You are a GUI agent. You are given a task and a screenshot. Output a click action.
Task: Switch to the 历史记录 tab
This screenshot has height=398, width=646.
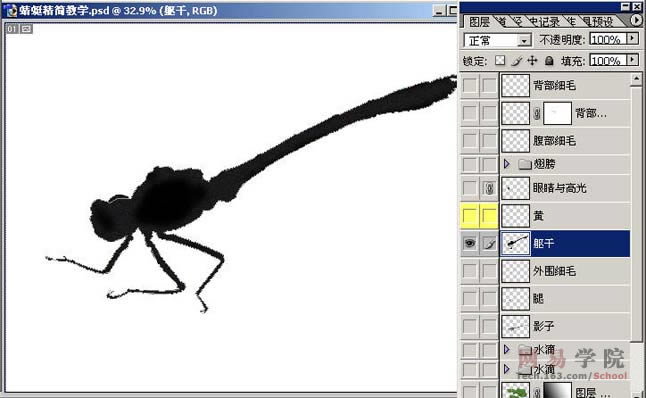point(544,22)
